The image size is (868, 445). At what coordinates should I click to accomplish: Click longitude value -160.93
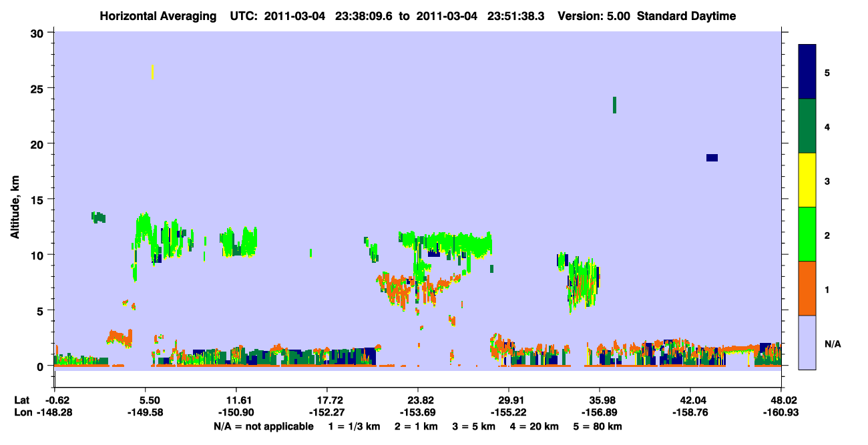point(781,413)
